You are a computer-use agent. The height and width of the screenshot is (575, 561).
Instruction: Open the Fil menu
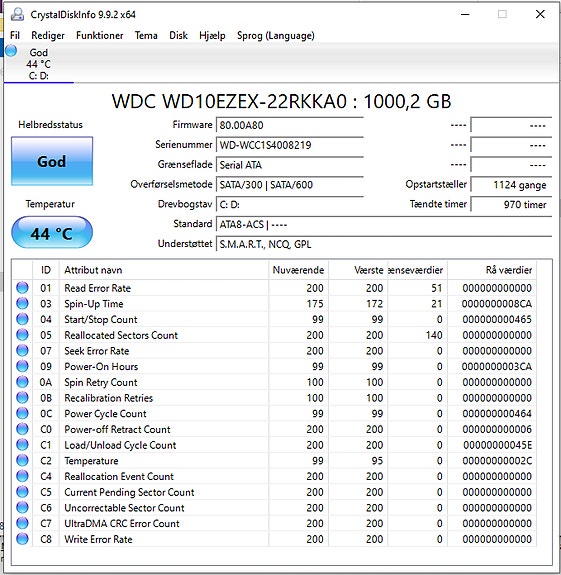[x=15, y=36]
